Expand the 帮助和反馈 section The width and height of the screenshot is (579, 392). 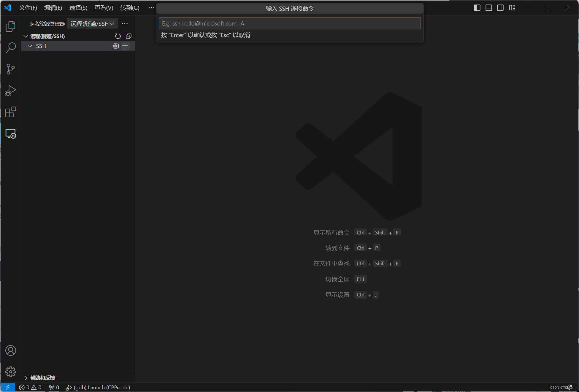coord(26,377)
